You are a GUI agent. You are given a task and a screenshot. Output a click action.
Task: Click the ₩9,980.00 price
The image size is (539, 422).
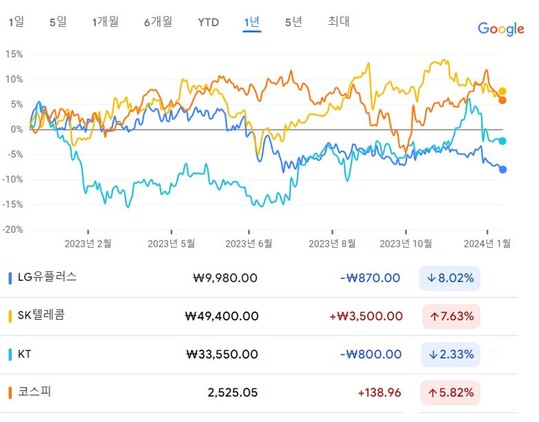225,278
